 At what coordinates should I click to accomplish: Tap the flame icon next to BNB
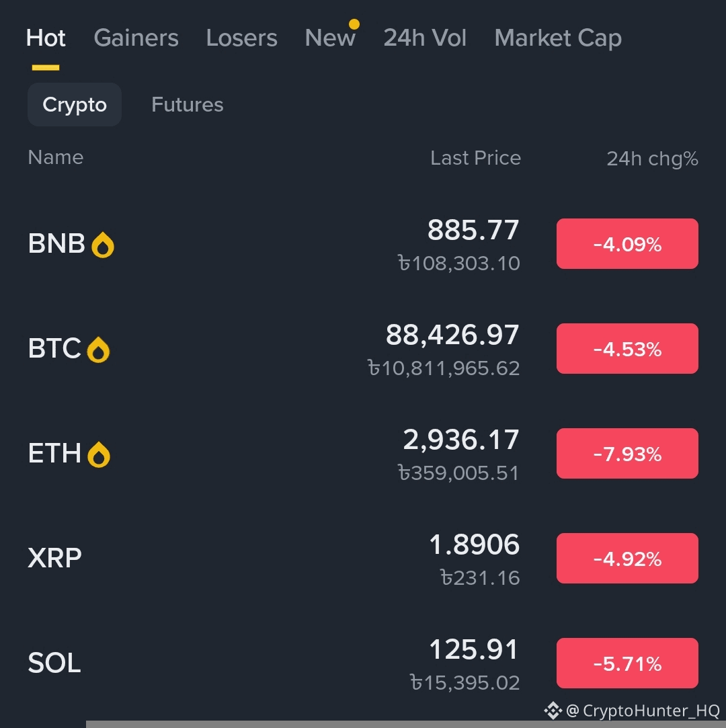point(103,245)
